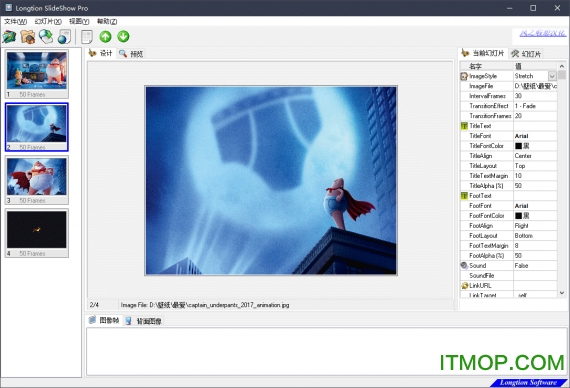Click TransitionEffect value 1 - Fade
Screen dimensions: 570x388
[535, 106]
